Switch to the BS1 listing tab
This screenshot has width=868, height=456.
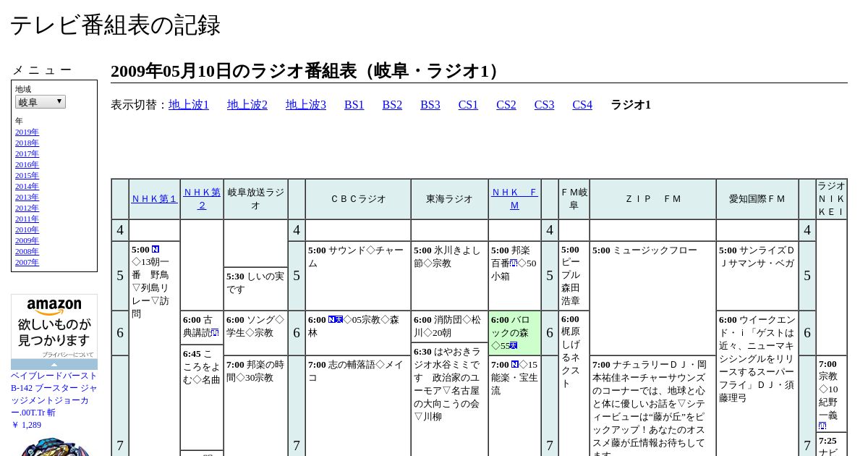tap(354, 105)
